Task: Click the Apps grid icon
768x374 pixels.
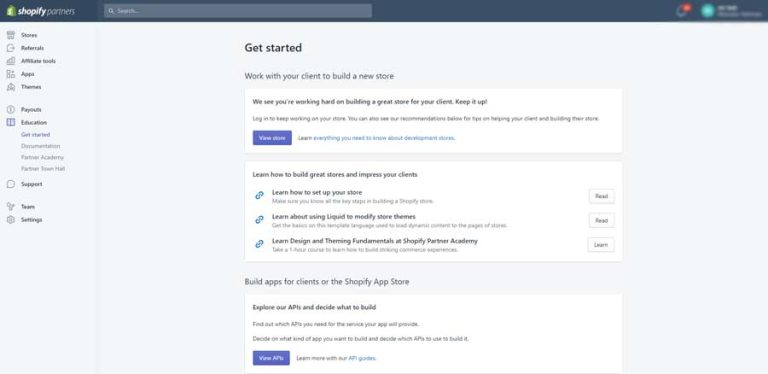Action: [11, 74]
